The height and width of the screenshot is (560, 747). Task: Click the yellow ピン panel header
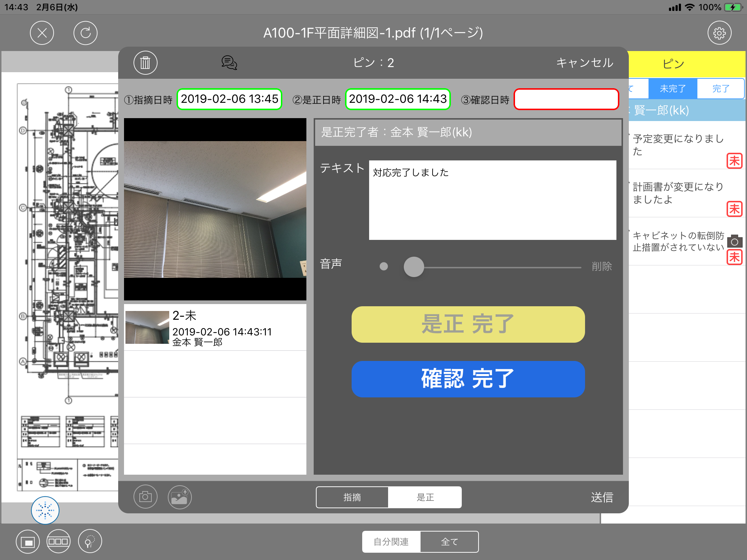[x=687, y=64]
